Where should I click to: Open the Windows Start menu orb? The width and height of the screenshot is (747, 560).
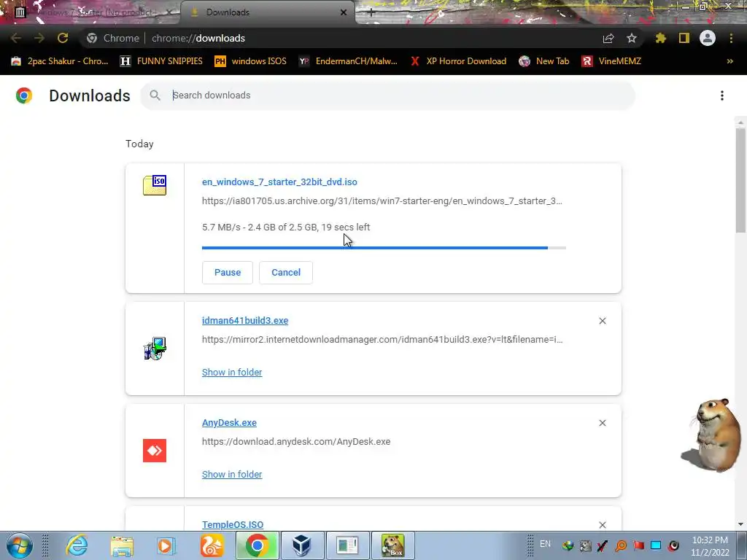[19, 545]
